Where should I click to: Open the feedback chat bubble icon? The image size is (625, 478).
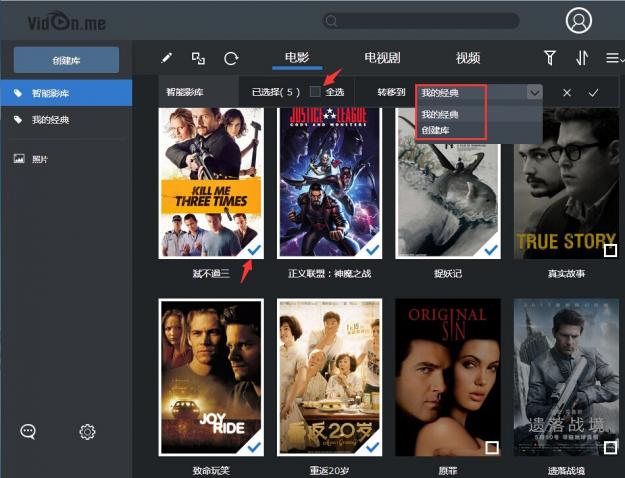(28, 431)
